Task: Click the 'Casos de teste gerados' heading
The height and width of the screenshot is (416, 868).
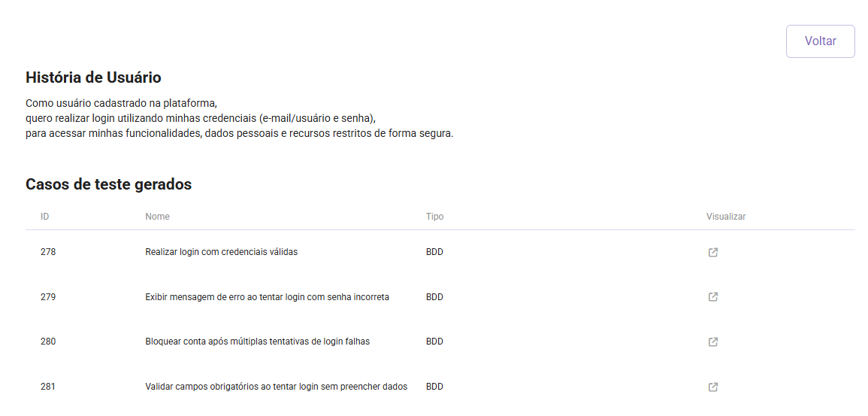Action: coord(108,184)
